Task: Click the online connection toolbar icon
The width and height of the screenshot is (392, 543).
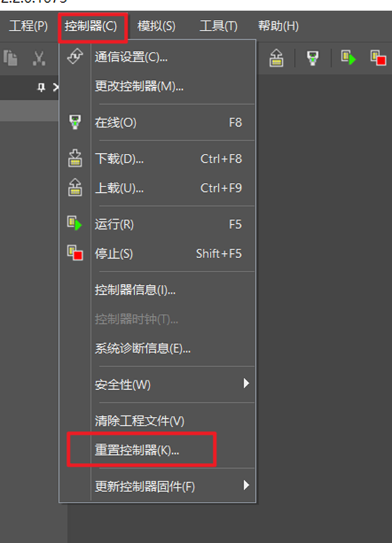Action: coord(313,57)
